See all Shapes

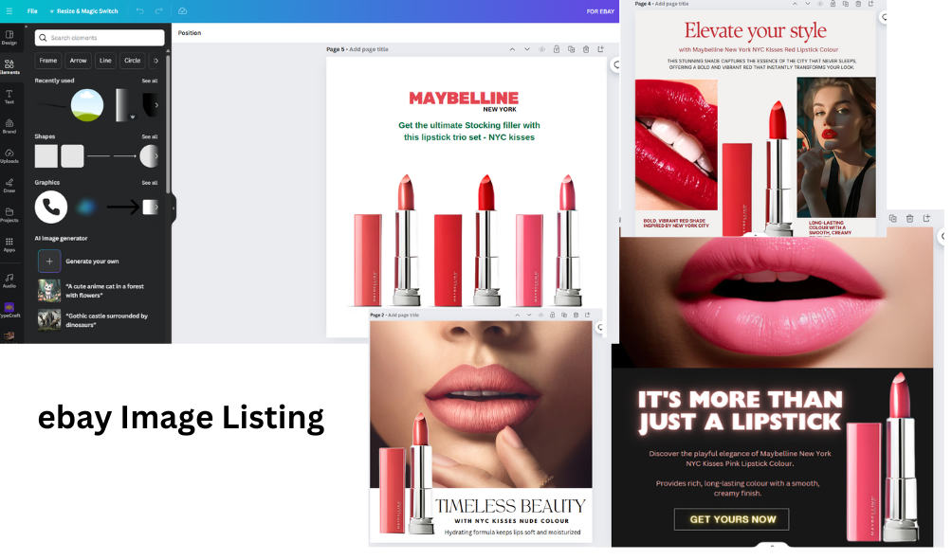[x=150, y=136]
